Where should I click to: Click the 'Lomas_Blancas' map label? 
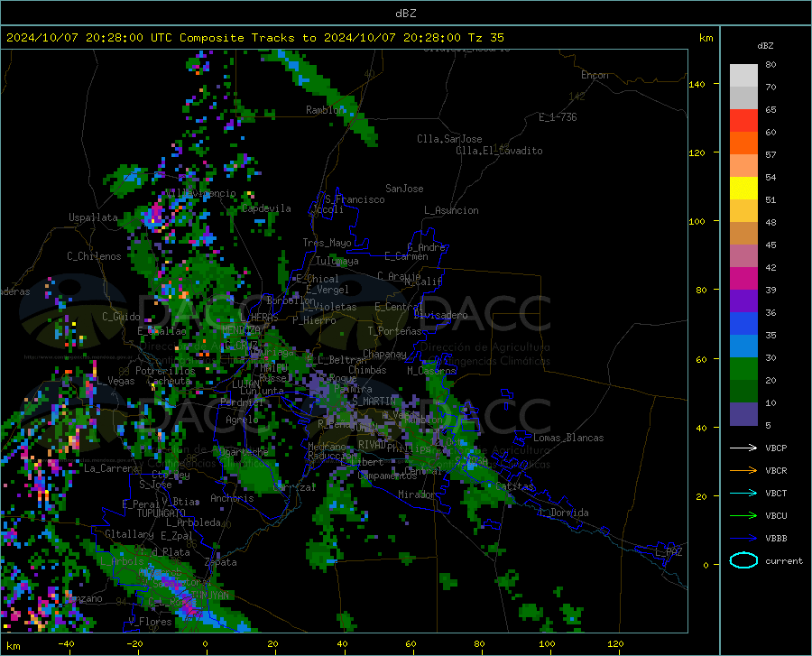568,438
